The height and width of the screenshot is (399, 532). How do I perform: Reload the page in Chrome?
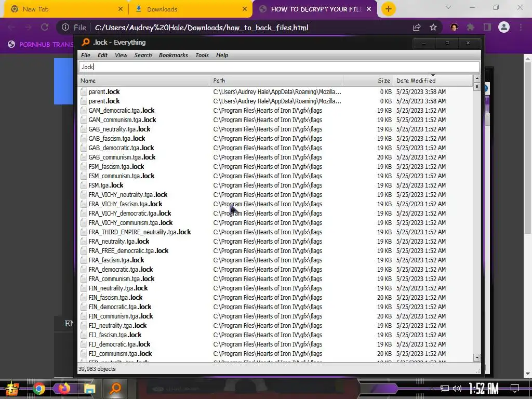pos(45,27)
